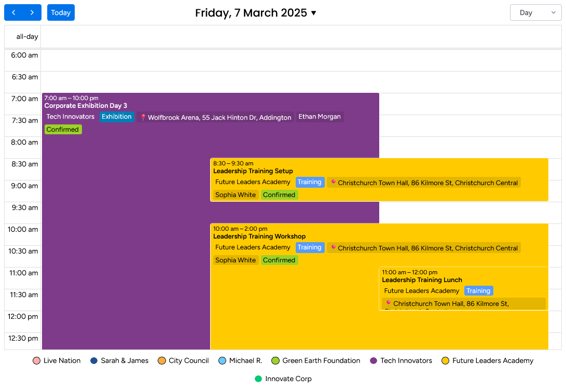The image size is (566, 392).
Task: Select Tech Innovators tag in exhibition event
Action: 71,117
